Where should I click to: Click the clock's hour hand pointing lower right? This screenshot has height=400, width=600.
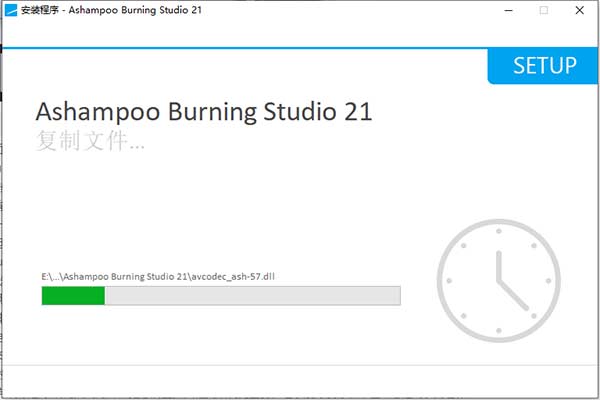[514, 296]
